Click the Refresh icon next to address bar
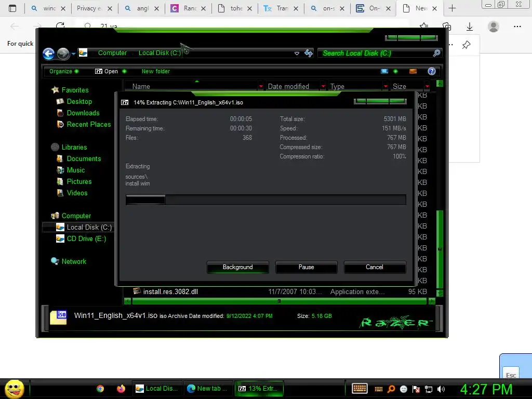This screenshot has width=532, height=399. point(309,53)
